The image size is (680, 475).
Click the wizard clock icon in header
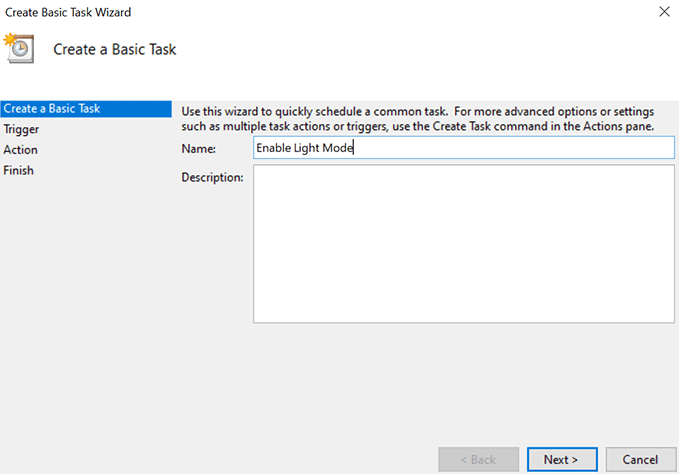pos(19,47)
